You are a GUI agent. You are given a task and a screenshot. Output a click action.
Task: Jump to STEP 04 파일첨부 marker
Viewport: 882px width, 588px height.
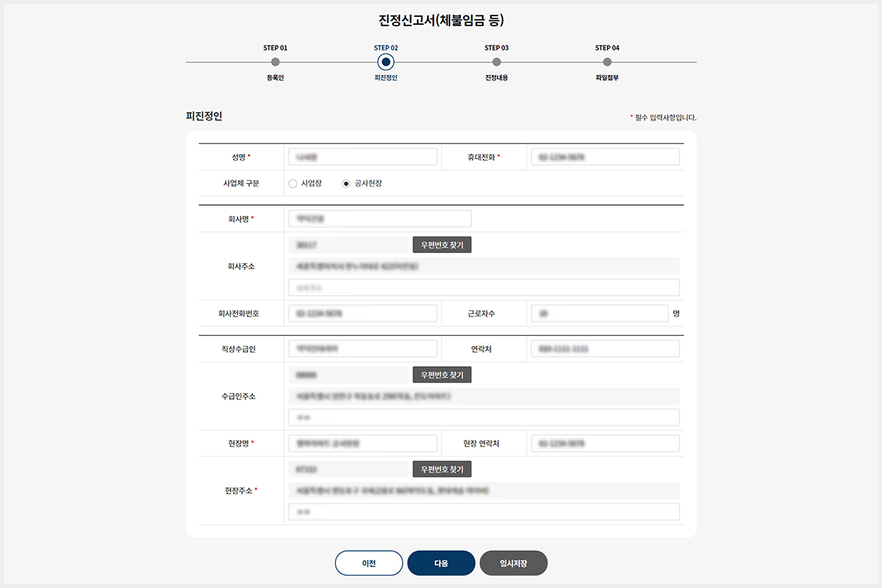pyautogui.click(x=607, y=62)
